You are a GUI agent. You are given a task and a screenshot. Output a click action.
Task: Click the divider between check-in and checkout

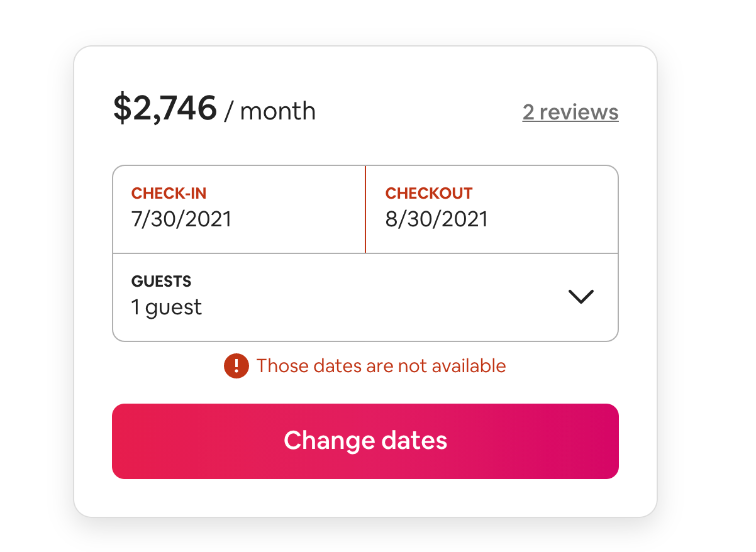tap(365, 209)
